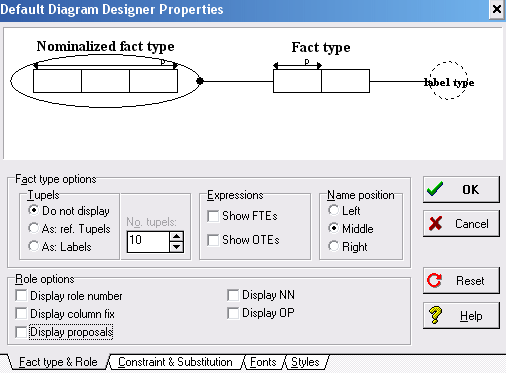Toggle the Display proposals checkbox
Image resolution: width=506 pixels, height=373 pixels.
(x=21, y=332)
